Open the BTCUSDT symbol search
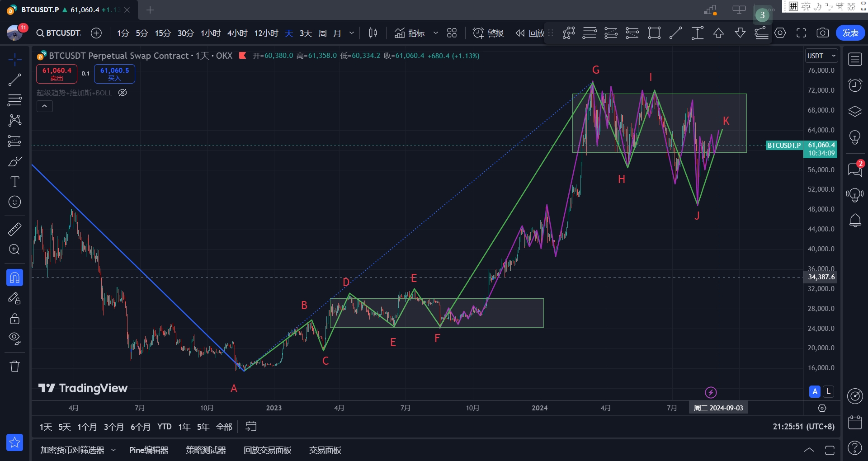This screenshot has height=461, width=868. pos(58,33)
